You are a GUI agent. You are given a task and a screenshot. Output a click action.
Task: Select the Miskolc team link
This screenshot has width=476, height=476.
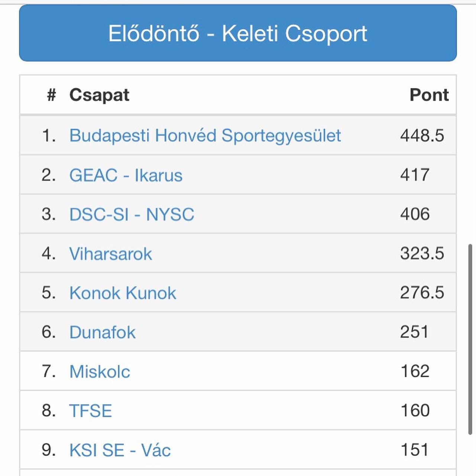pyautogui.click(x=100, y=372)
